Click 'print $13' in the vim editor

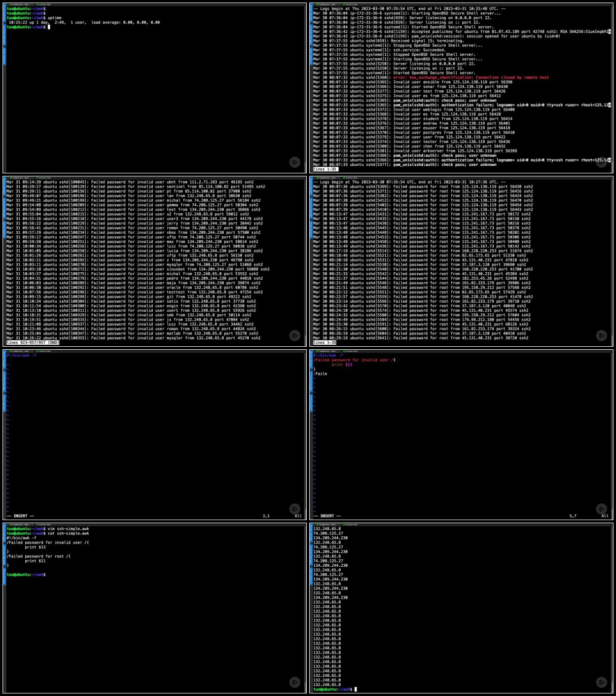click(342, 364)
